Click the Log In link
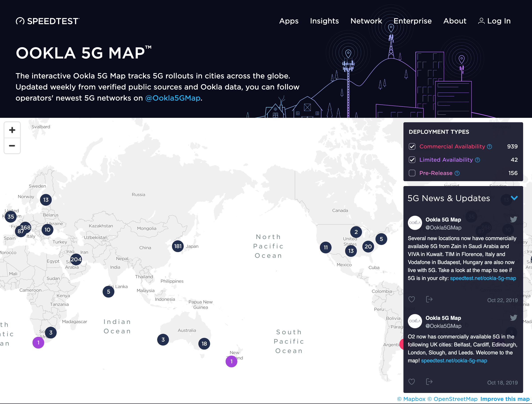This screenshot has height=404, width=532. [494, 21]
